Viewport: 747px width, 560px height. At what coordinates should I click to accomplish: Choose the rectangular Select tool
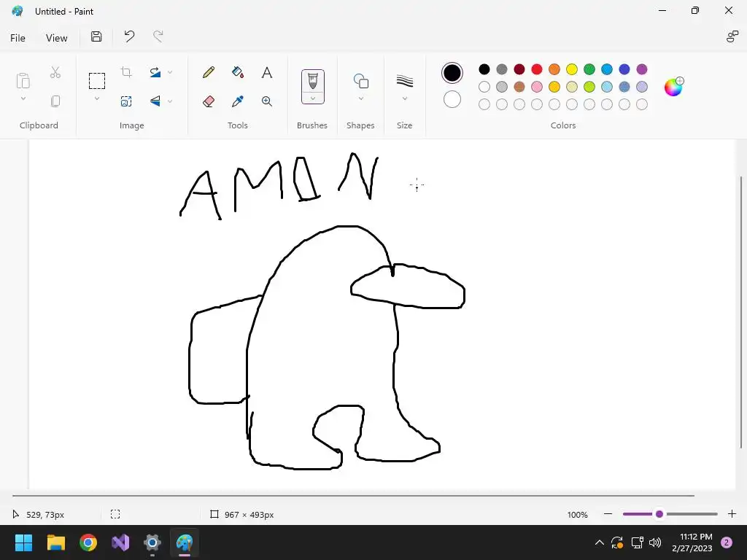pos(97,81)
